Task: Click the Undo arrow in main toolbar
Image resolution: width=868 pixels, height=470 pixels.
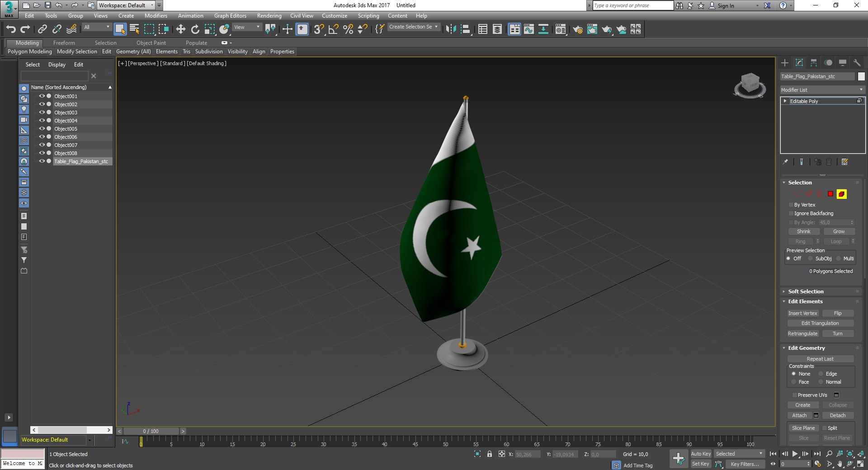Action: (x=11, y=29)
